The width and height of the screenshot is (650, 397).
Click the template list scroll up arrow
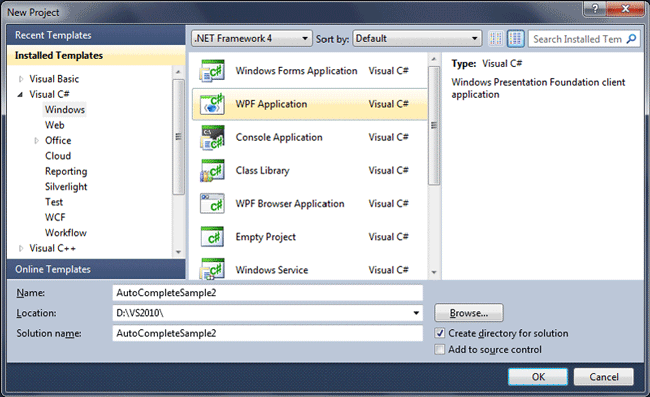click(434, 59)
